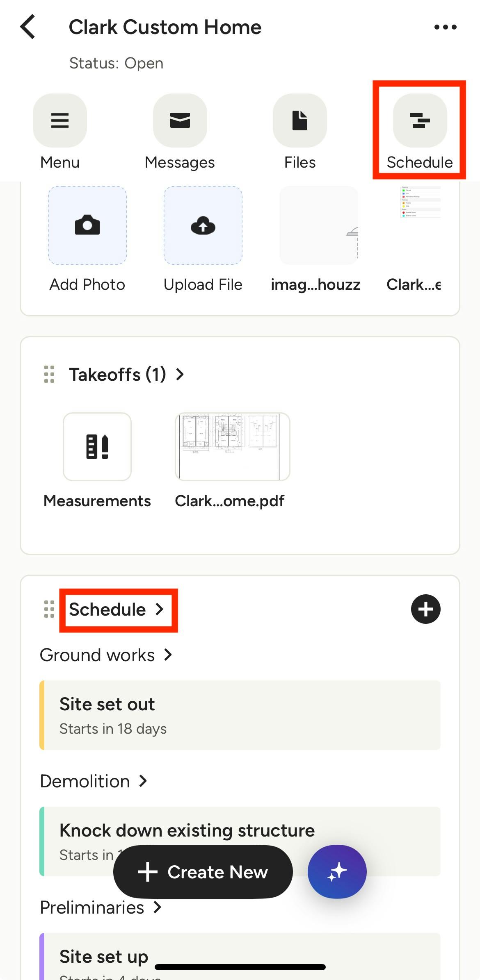Expand the Schedule card header
480x980 pixels.
[x=117, y=609]
